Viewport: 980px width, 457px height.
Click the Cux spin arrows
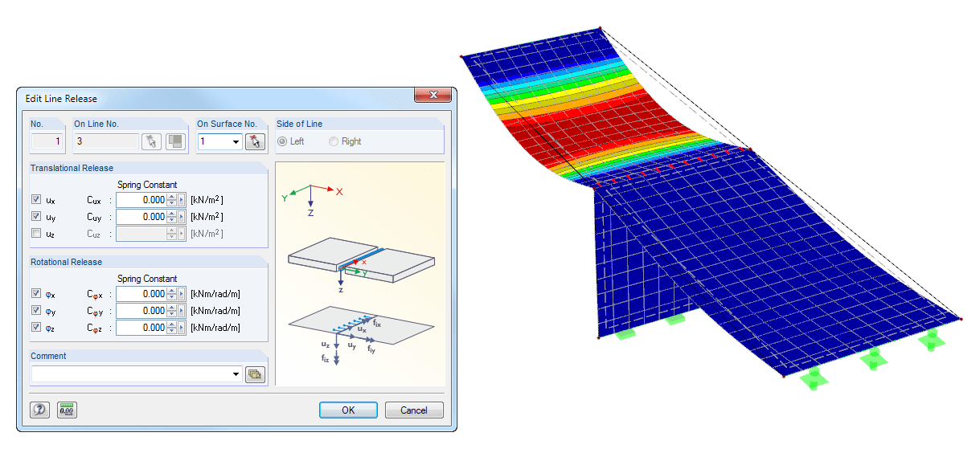tap(171, 200)
